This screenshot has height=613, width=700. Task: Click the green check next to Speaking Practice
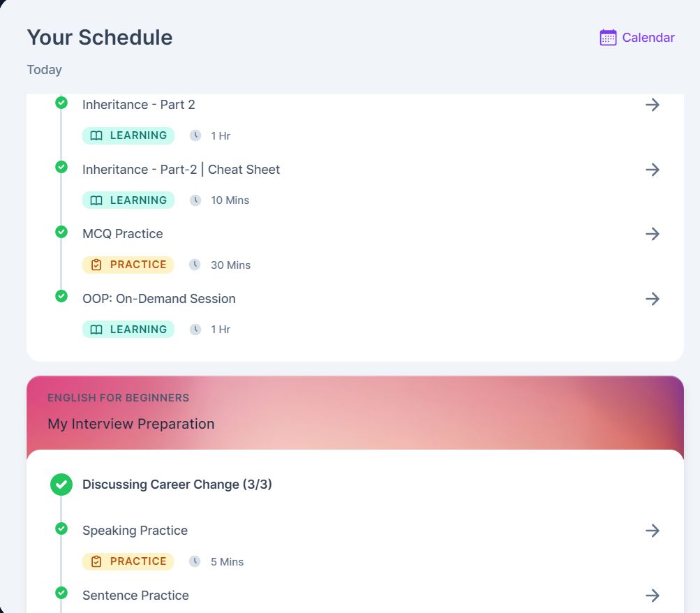(61, 529)
